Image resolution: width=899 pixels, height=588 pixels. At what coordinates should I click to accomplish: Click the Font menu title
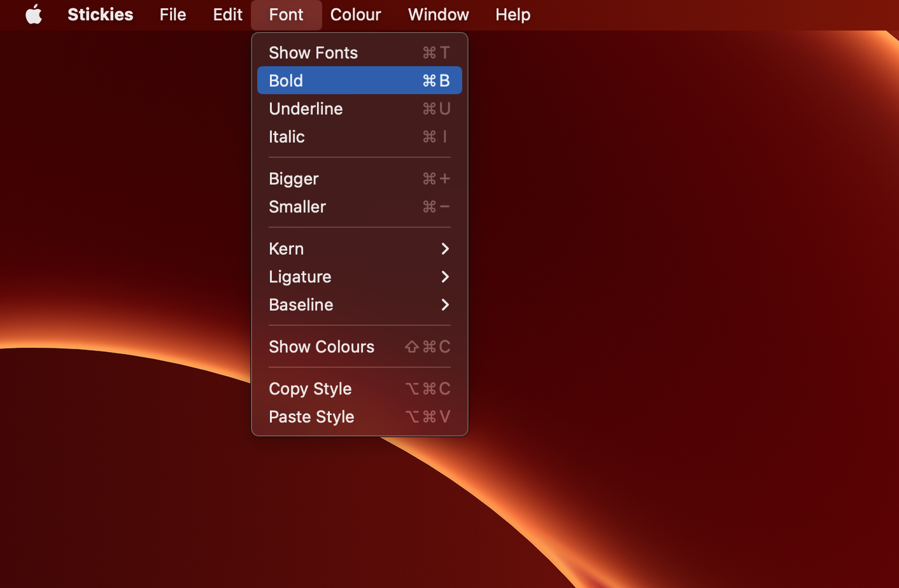pyautogui.click(x=286, y=15)
